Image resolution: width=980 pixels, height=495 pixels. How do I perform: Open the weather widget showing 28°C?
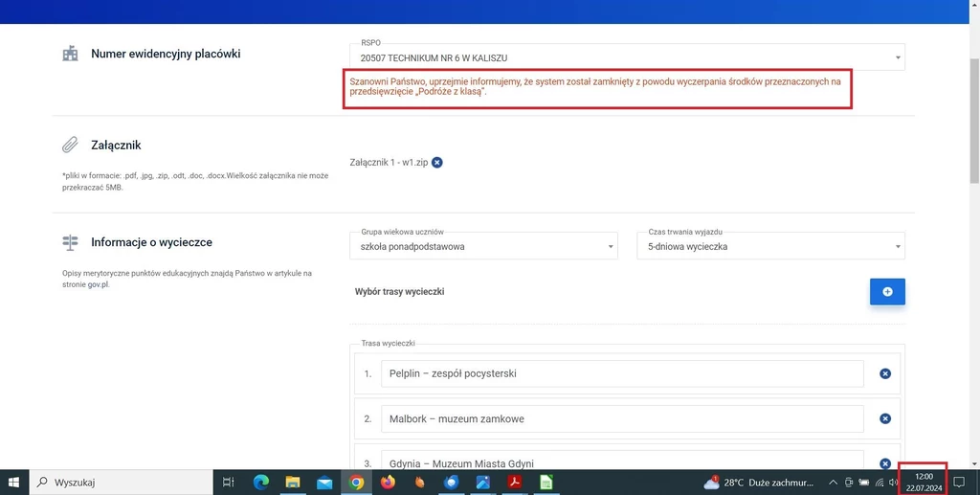click(759, 483)
